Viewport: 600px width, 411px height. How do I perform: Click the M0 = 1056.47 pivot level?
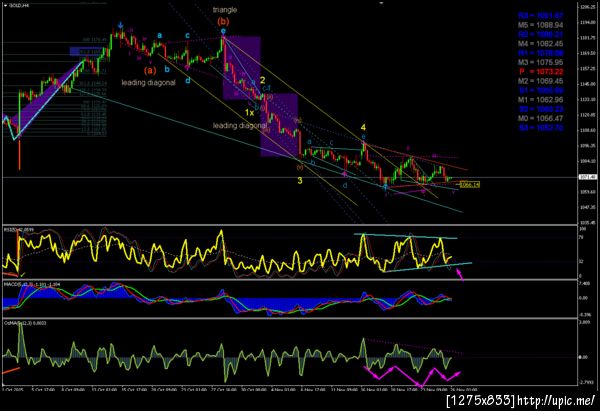point(540,118)
